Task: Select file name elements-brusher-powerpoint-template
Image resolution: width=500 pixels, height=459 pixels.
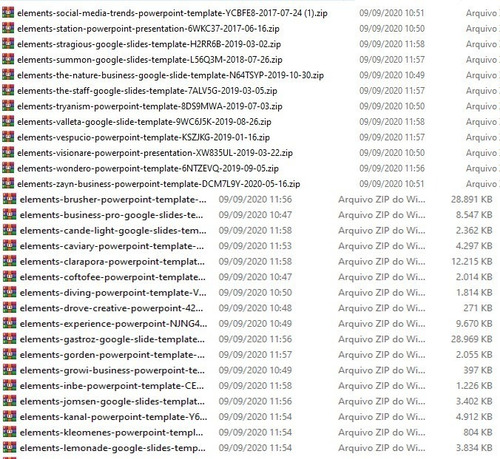Action: tap(113, 199)
